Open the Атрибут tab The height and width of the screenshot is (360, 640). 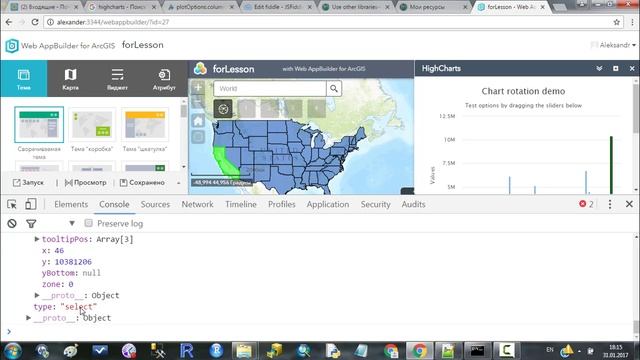(164, 78)
